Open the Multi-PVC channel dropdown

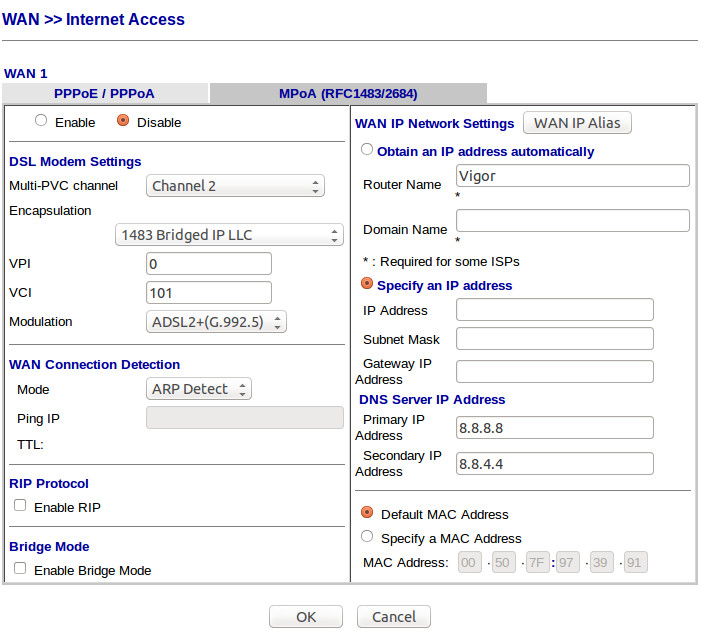[235, 186]
